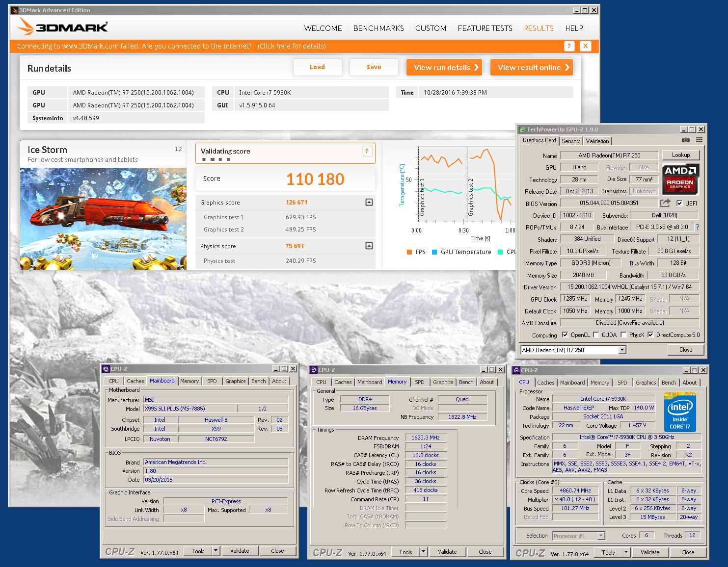Image resolution: width=728 pixels, height=567 pixels.
Task: Open help icon next to Validating score
Action: pyautogui.click(x=367, y=151)
